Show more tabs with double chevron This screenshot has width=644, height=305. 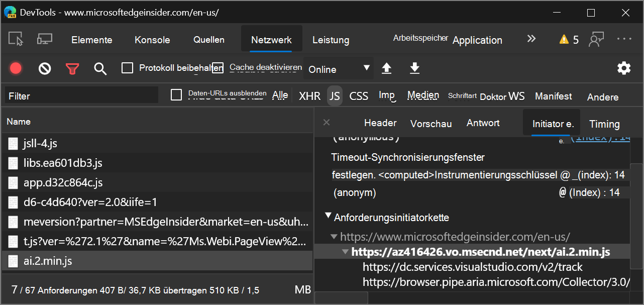point(531,39)
